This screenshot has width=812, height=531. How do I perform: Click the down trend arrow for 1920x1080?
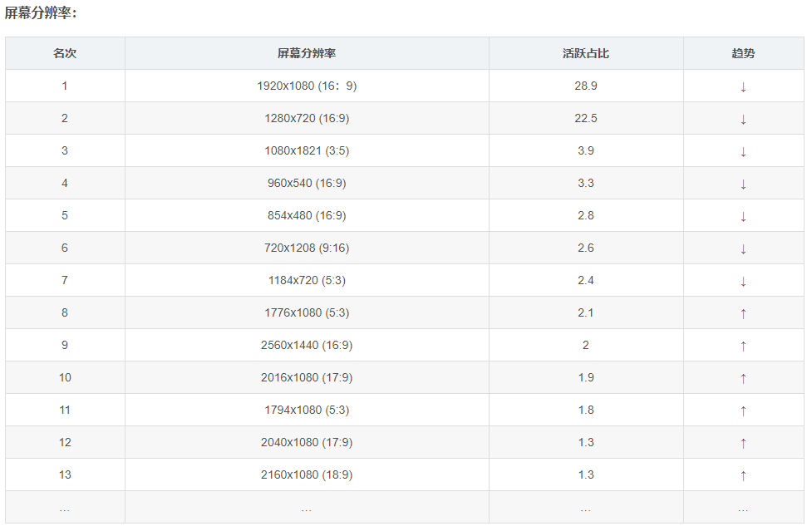743,86
